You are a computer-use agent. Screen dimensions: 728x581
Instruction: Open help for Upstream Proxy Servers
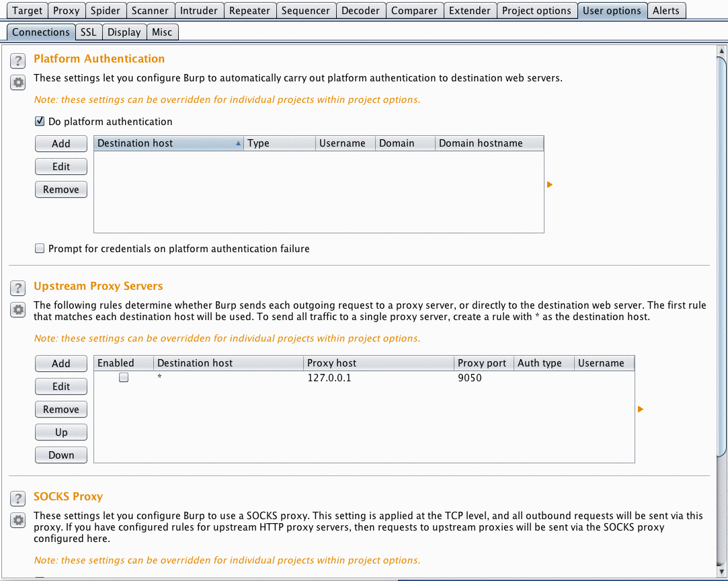(17, 288)
